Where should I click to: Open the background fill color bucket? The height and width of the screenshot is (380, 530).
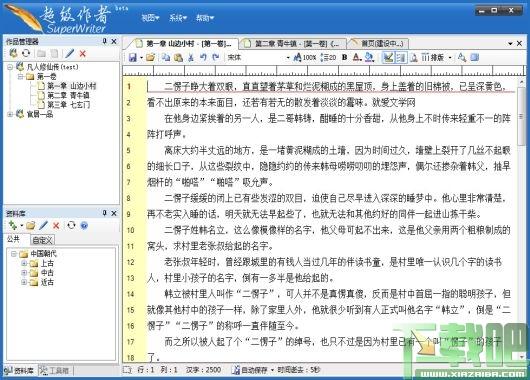coord(369,57)
